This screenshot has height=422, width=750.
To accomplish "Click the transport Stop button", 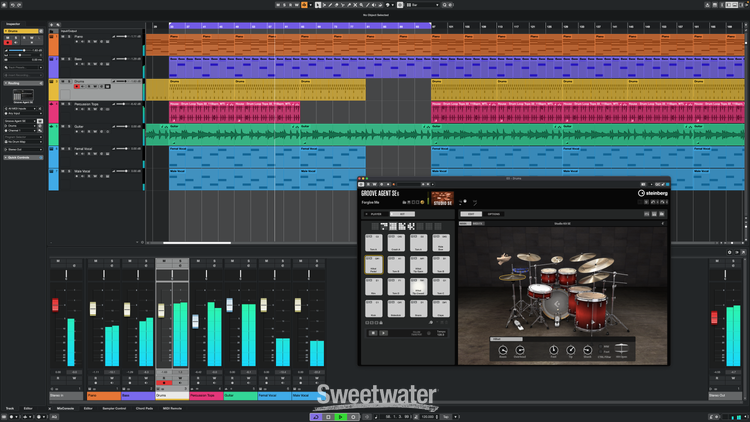I will (x=326, y=416).
